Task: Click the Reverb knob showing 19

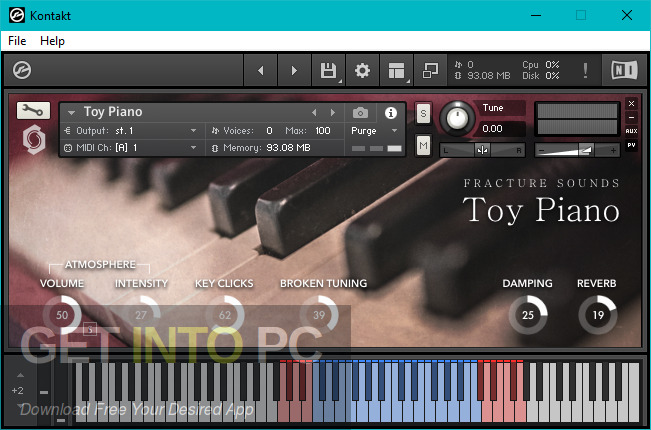Action: [x=598, y=315]
